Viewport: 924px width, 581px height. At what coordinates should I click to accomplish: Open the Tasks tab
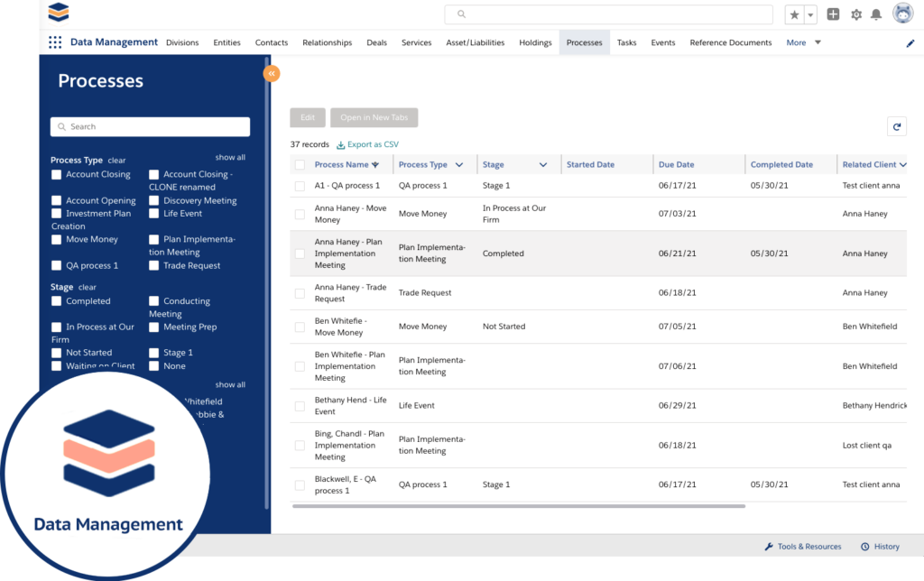point(626,42)
